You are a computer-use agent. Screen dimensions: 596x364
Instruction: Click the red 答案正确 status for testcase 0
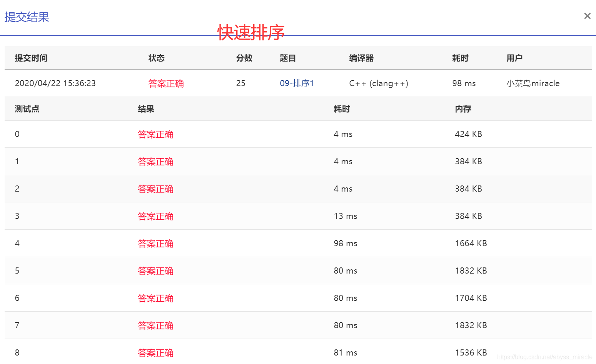(155, 134)
